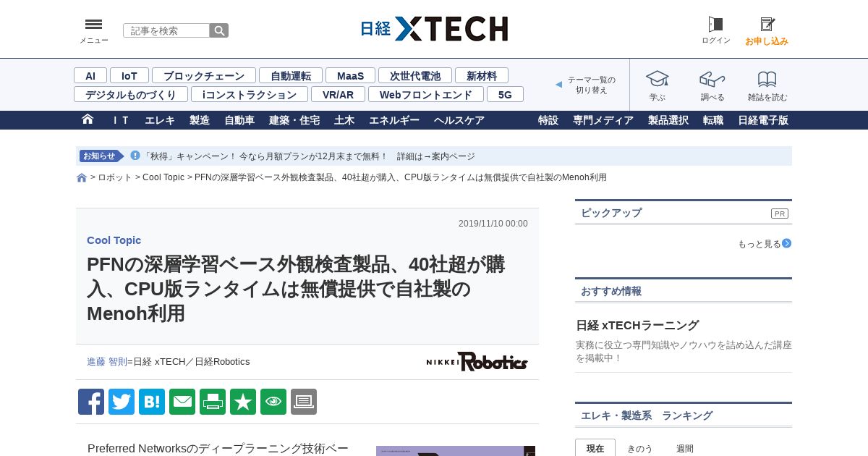This screenshot has height=456, width=868.
Task: Select the IoT theme tag
Action: point(129,75)
